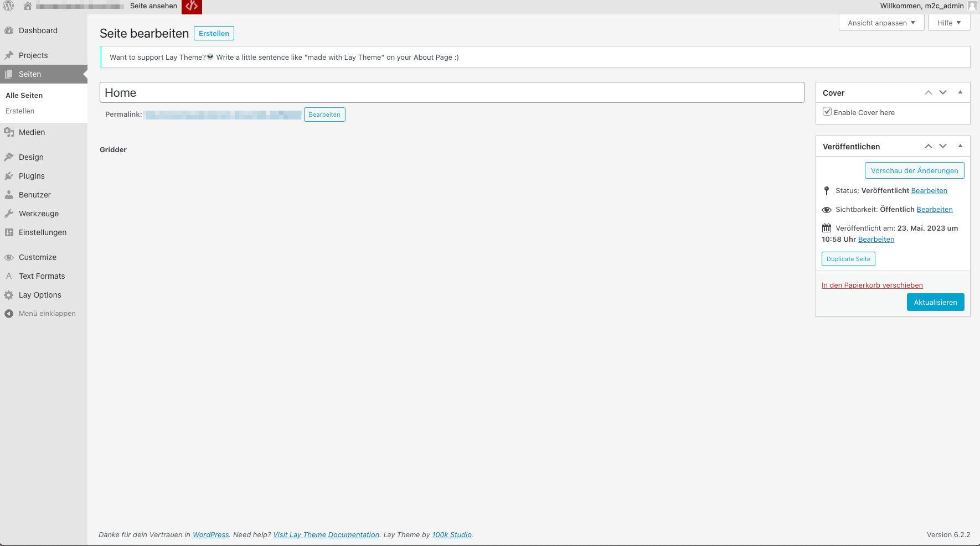
Task: Click the home icon in admin bar
Action: (27, 6)
